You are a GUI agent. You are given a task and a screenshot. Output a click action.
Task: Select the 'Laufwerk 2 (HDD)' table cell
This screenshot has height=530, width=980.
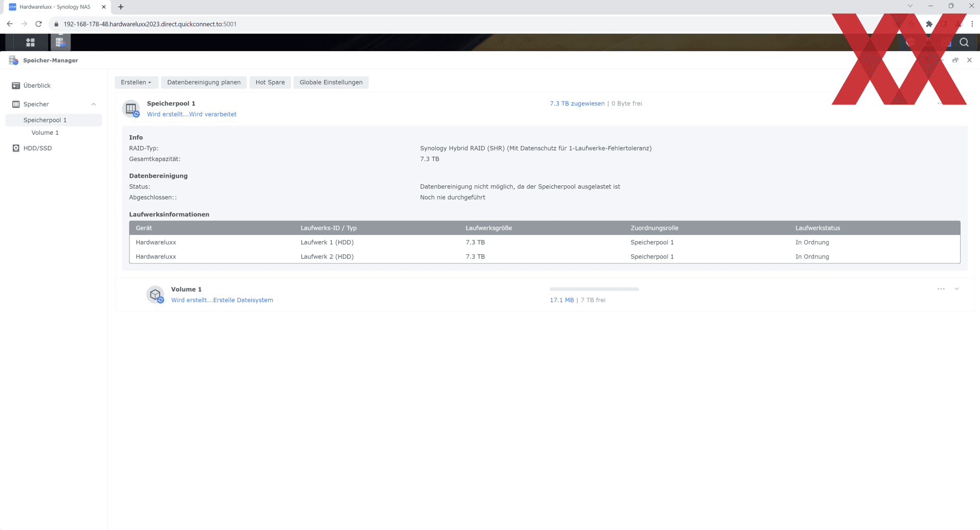[x=327, y=257]
